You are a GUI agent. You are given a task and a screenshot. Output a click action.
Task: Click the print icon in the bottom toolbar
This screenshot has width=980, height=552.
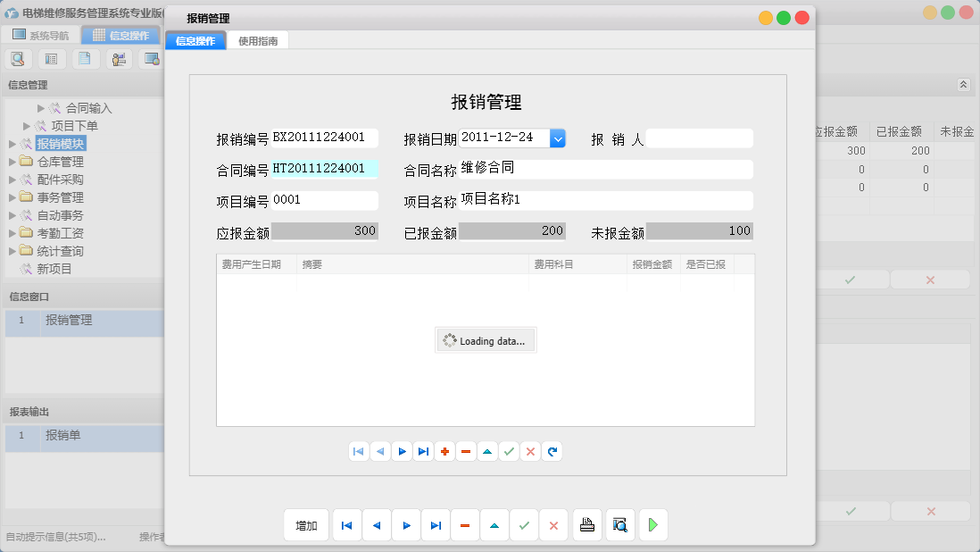(587, 525)
